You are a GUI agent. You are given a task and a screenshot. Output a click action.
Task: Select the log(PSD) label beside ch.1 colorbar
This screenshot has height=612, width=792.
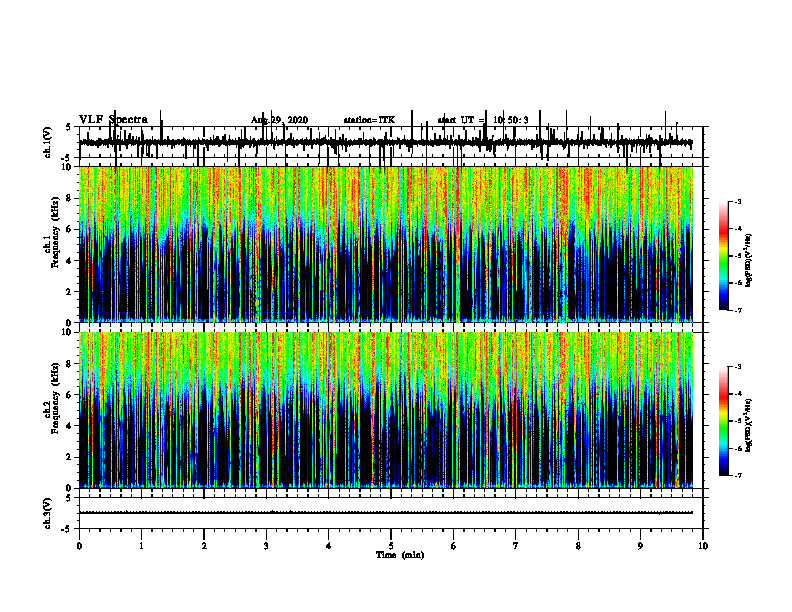[749, 260]
